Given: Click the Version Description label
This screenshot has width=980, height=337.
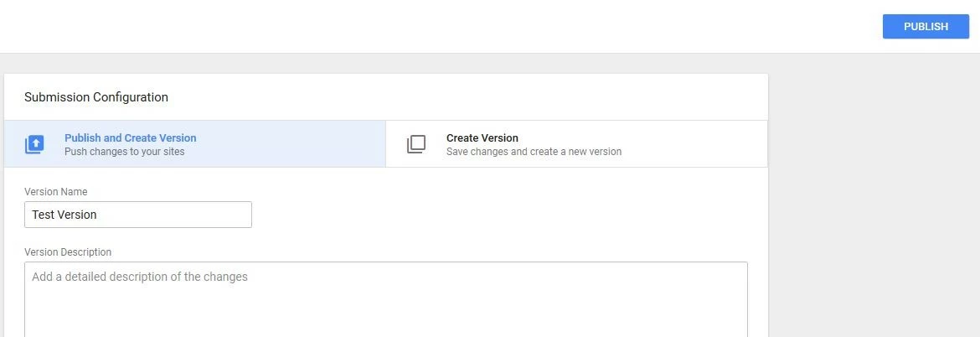Looking at the screenshot, I should click(x=68, y=252).
